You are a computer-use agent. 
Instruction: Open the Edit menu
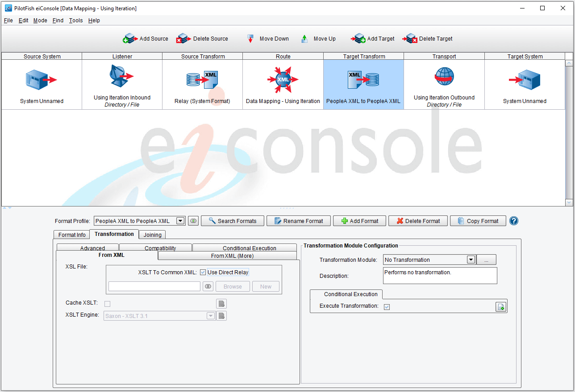pos(23,21)
